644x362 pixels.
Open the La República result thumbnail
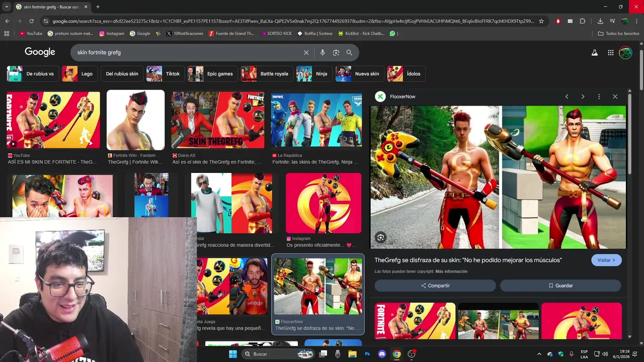[x=316, y=120]
